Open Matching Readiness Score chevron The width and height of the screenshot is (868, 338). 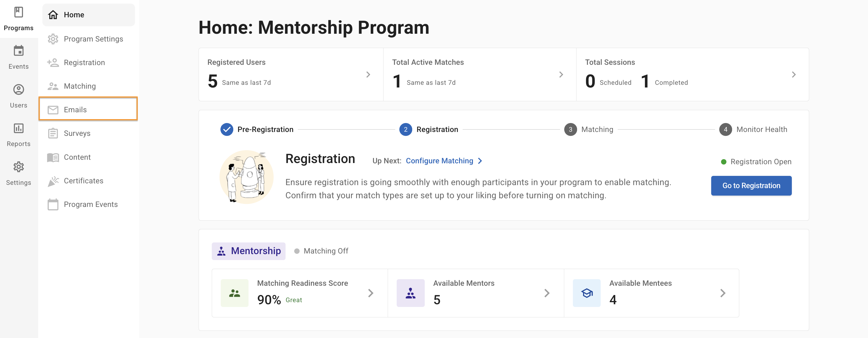coord(371,293)
